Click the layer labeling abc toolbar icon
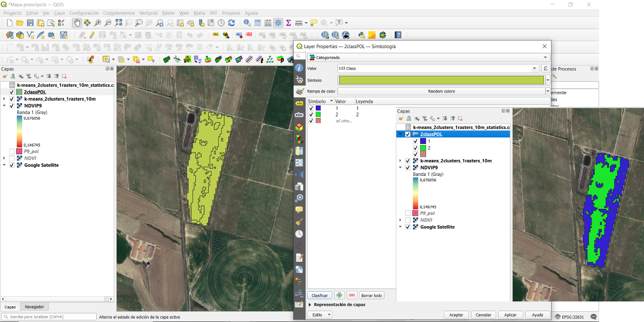The width and height of the screenshot is (644, 322). click(x=216, y=35)
